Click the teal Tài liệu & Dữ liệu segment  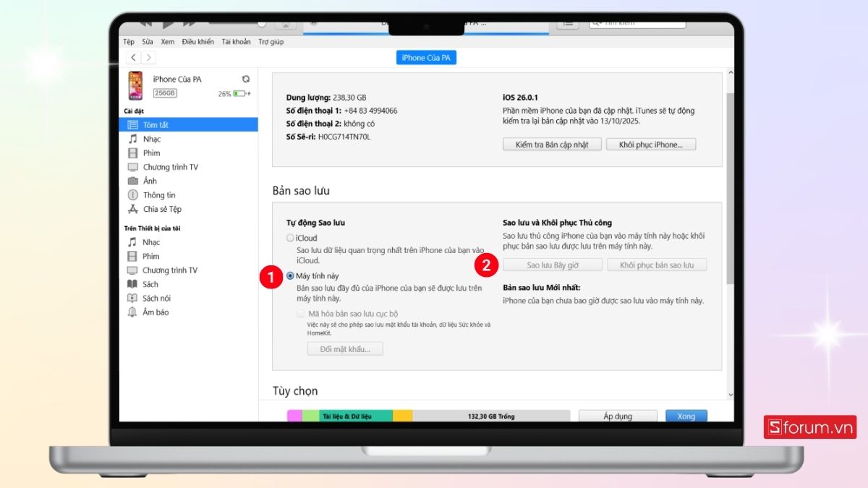(356, 416)
